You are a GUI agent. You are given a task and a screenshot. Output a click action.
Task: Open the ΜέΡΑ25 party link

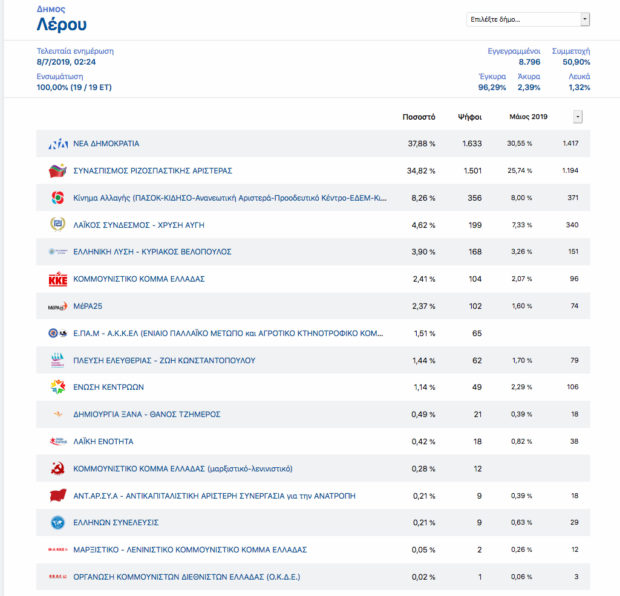[88, 306]
